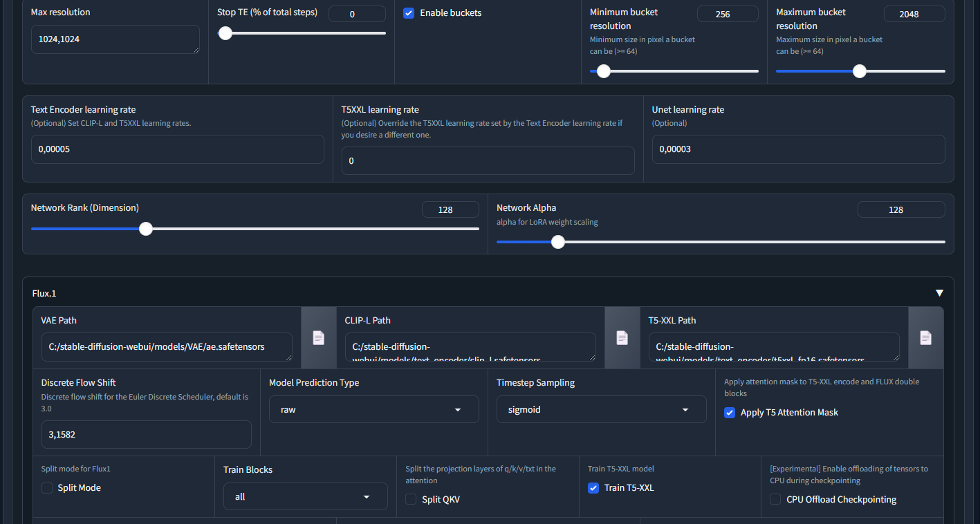
Task: Click the Maximum bucket resolution slider
Action: (860, 71)
